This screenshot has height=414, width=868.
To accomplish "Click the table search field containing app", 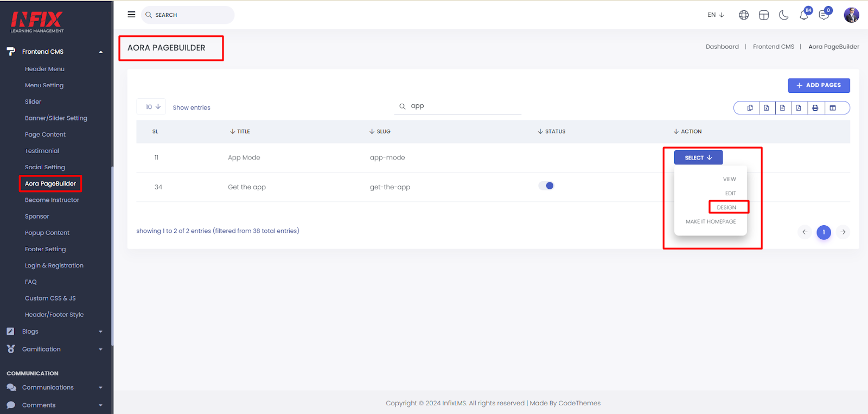I will click(458, 106).
